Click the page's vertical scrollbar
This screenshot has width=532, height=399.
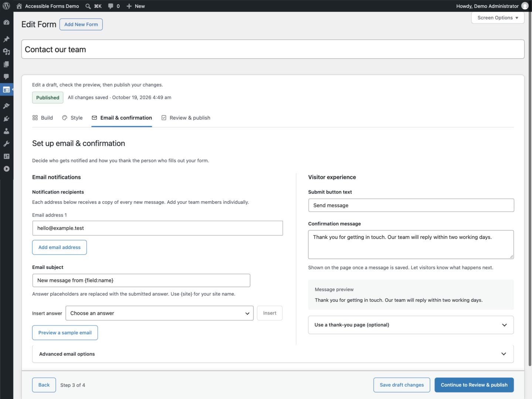click(530, 188)
